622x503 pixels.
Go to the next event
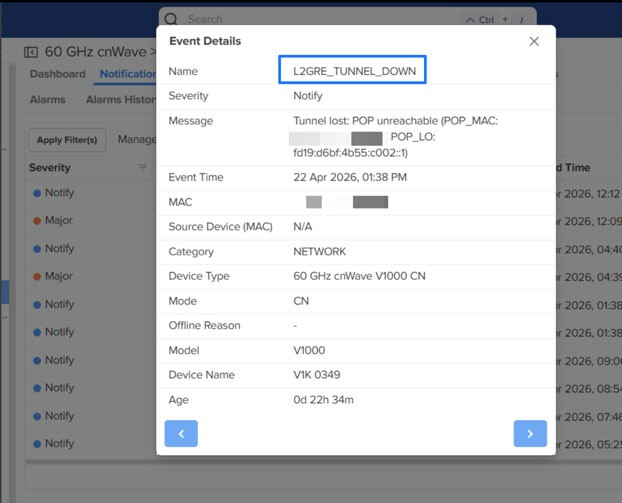530,434
